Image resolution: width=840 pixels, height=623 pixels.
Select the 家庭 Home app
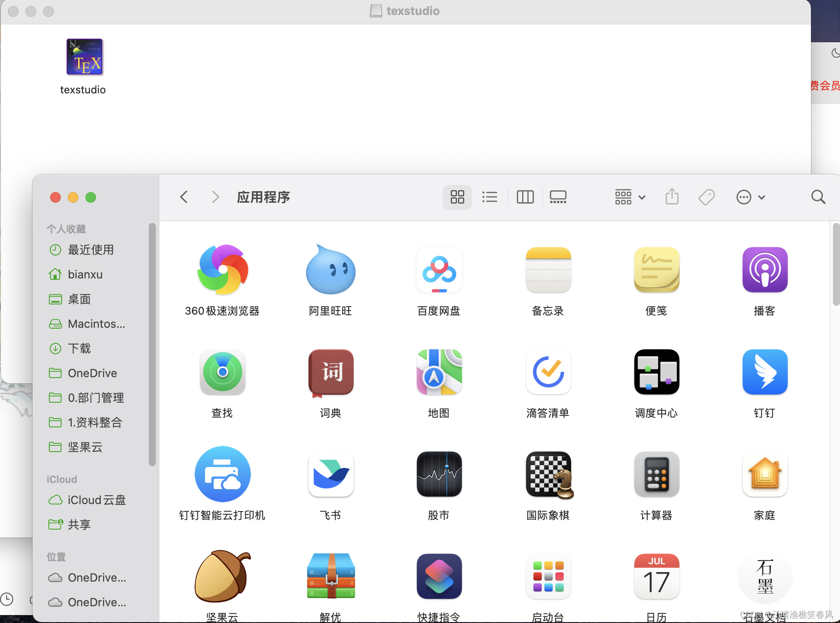coord(765,474)
